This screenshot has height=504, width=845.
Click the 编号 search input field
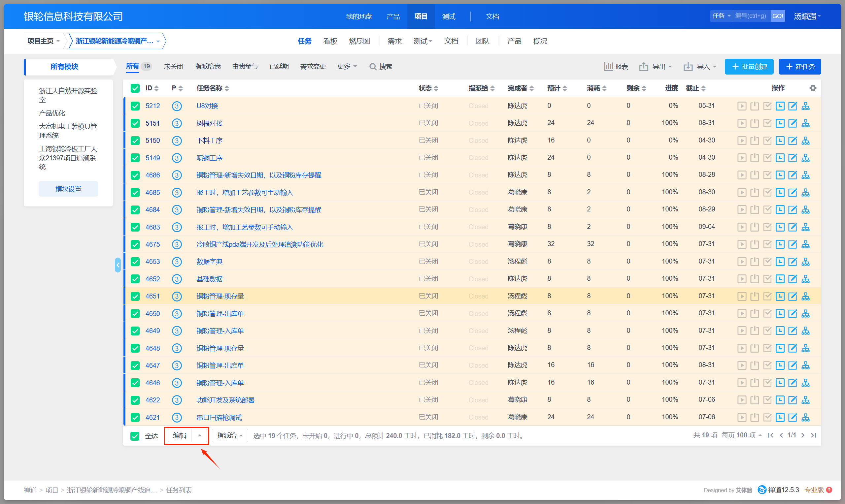751,16
